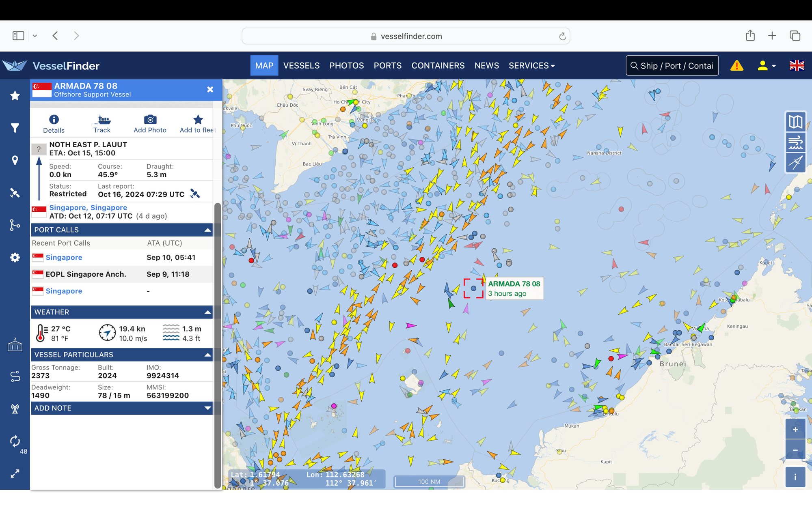Open the sidebar satellite icon

pos(15,193)
